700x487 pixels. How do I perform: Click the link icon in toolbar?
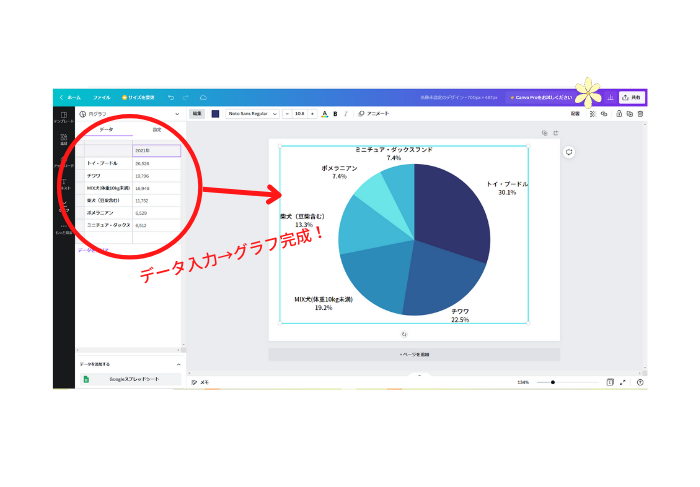click(604, 114)
